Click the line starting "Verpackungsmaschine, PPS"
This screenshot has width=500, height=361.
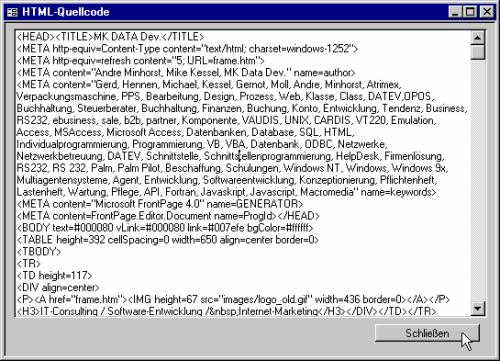tap(225, 96)
